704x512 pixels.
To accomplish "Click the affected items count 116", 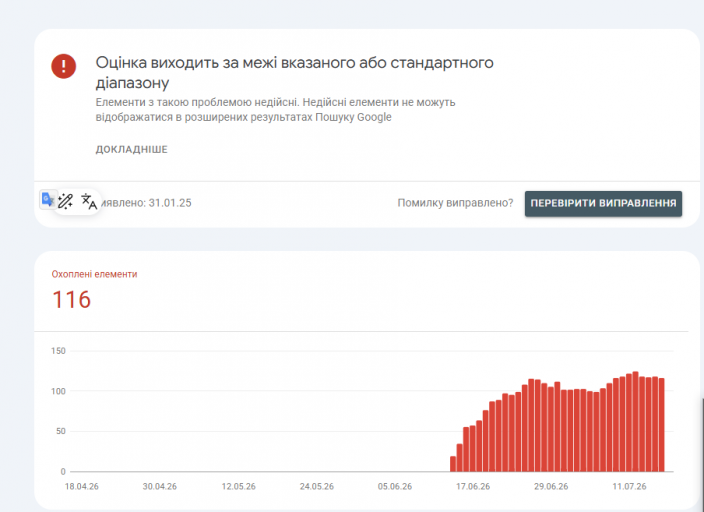I will tap(71, 300).
